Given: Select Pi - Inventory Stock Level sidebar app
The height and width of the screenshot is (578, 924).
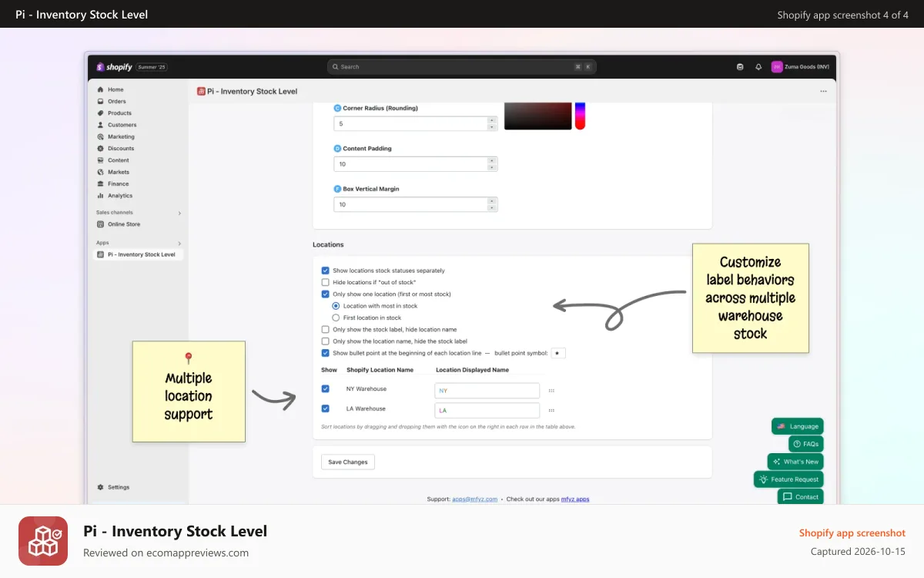Looking at the screenshot, I should [139, 254].
